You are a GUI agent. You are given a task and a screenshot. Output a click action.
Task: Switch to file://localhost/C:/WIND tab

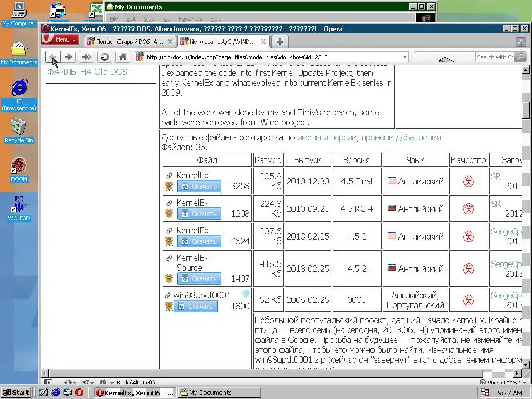223,42
